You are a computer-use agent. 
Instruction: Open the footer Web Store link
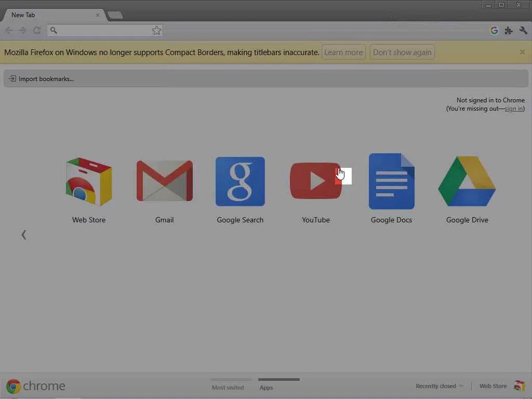493,386
